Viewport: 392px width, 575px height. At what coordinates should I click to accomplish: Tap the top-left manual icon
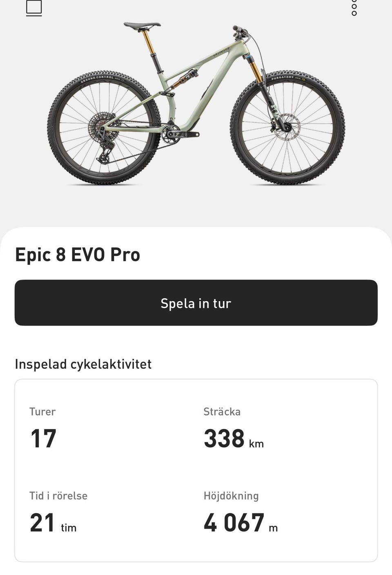34,8
